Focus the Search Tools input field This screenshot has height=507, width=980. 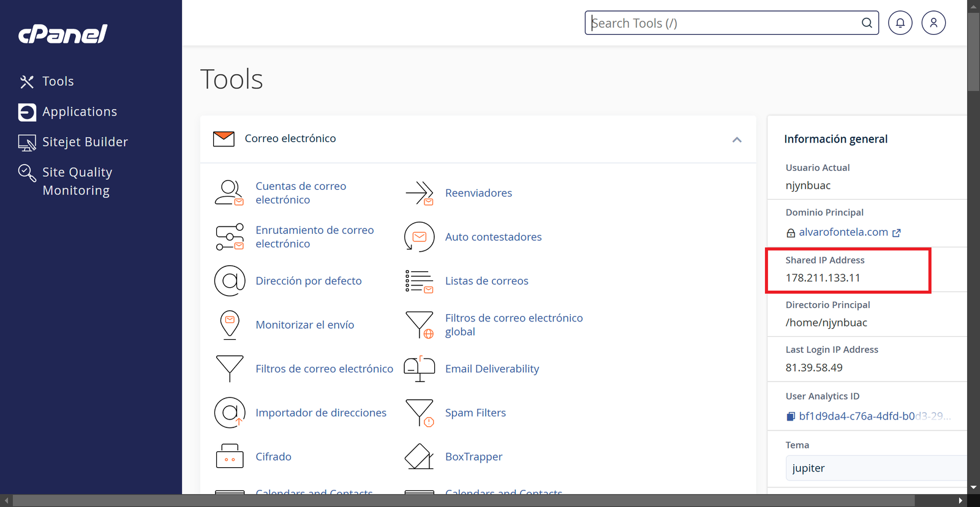click(723, 23)
